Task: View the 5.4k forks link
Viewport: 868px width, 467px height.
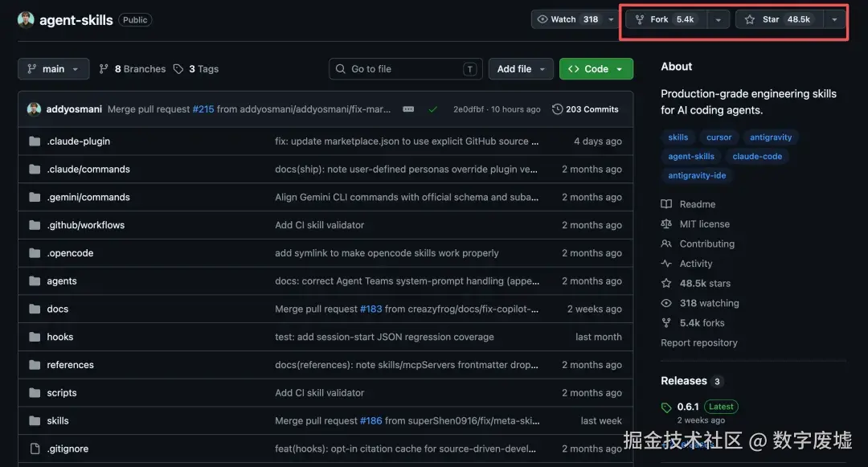Action: pyautogui.click(x=702, y=323)
